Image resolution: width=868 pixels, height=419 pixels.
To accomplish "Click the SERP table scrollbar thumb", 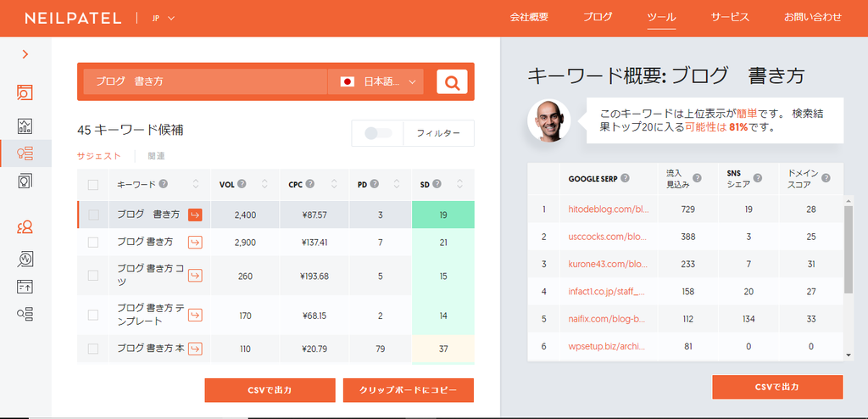I will click(x=849, y=249).
